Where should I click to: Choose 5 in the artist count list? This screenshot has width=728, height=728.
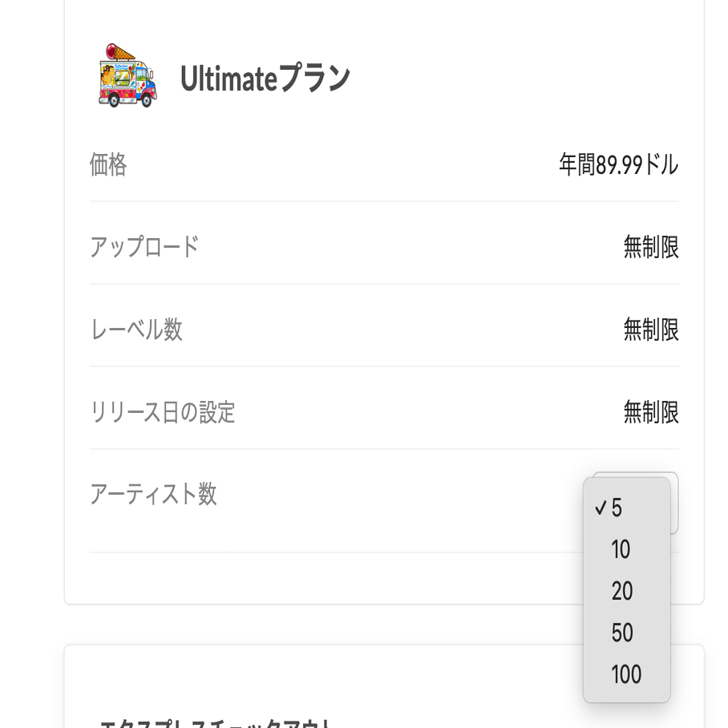(617, 508)
